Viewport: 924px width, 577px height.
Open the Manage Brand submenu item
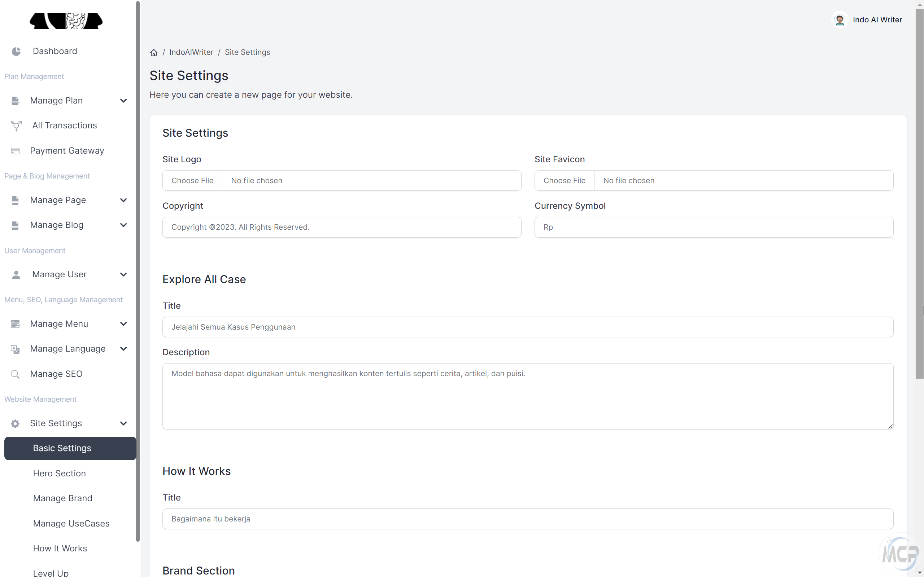click(62, 498)
